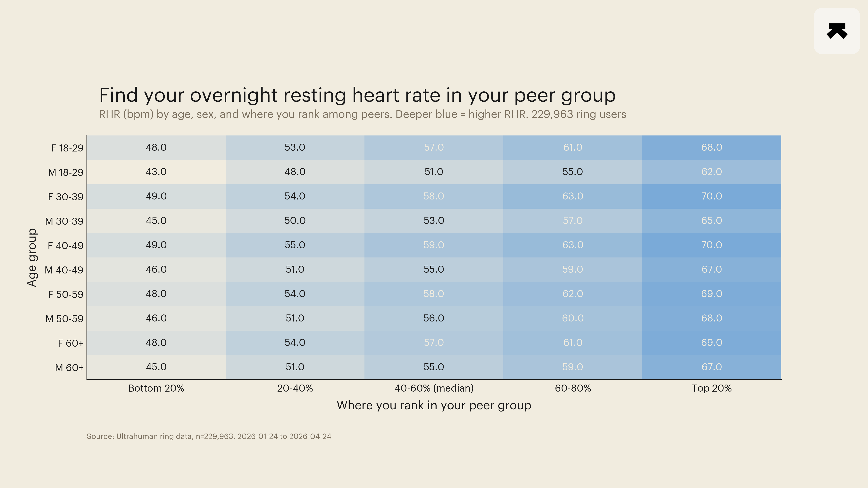
Task: Click the 60-80% column label
Action: pos(573,388)
